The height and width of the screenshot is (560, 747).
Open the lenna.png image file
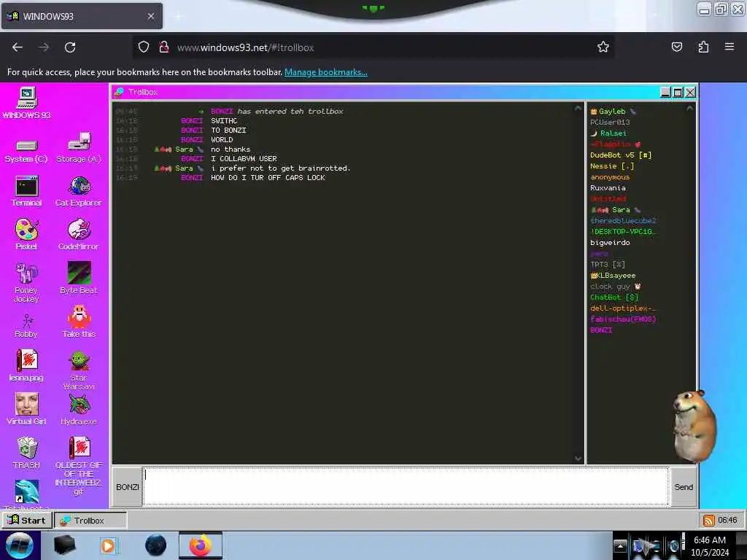(26, 366)
